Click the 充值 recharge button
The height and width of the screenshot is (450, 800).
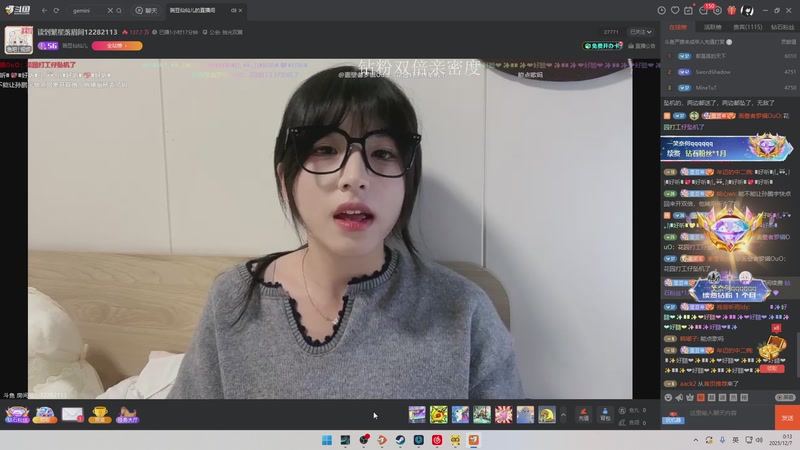(x=584, y=414)
